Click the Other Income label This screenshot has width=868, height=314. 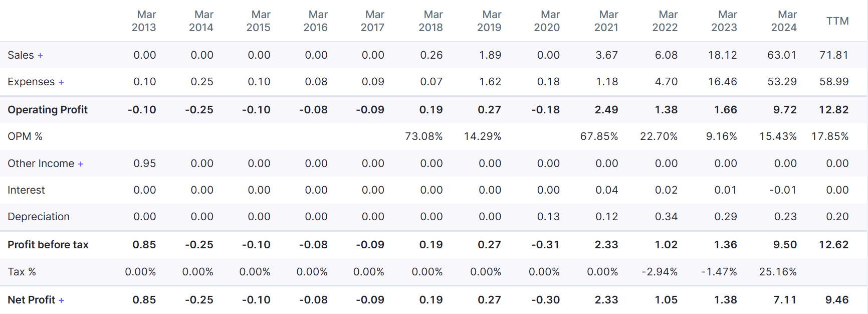pos(41,164)
